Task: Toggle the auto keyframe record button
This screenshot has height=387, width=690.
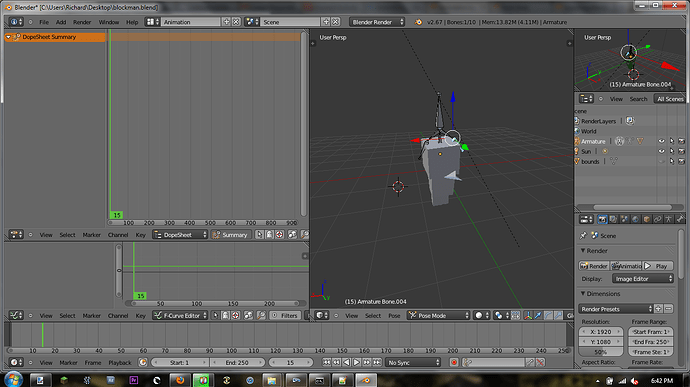Action: 454,362
